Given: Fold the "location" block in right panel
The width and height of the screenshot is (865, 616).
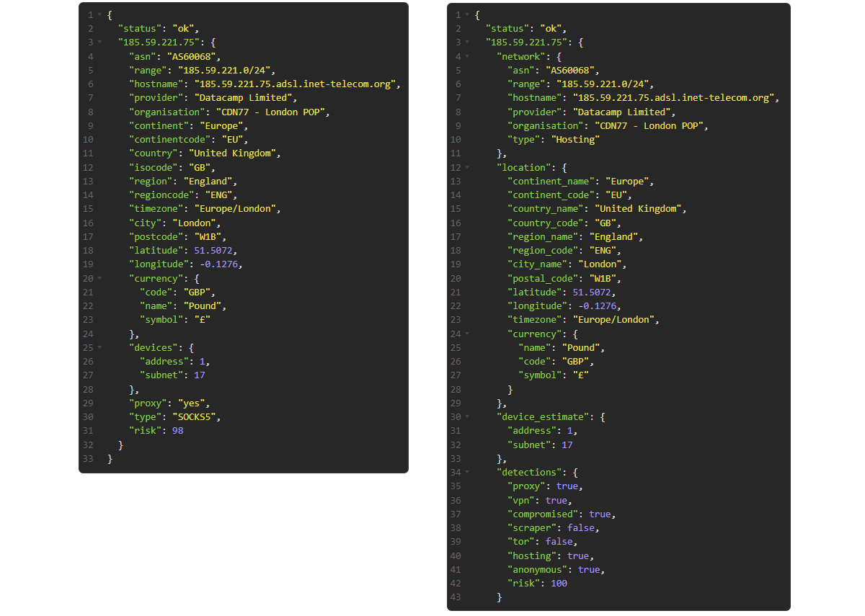Looking at the screenshot, I should 468,168.
